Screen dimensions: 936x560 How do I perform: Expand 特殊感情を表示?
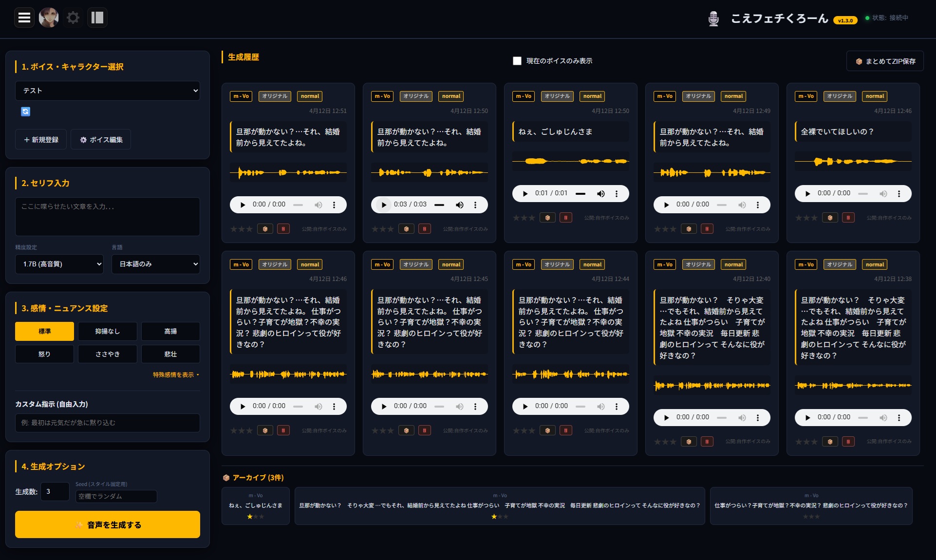pyautogui.click(x=175, y=374)
